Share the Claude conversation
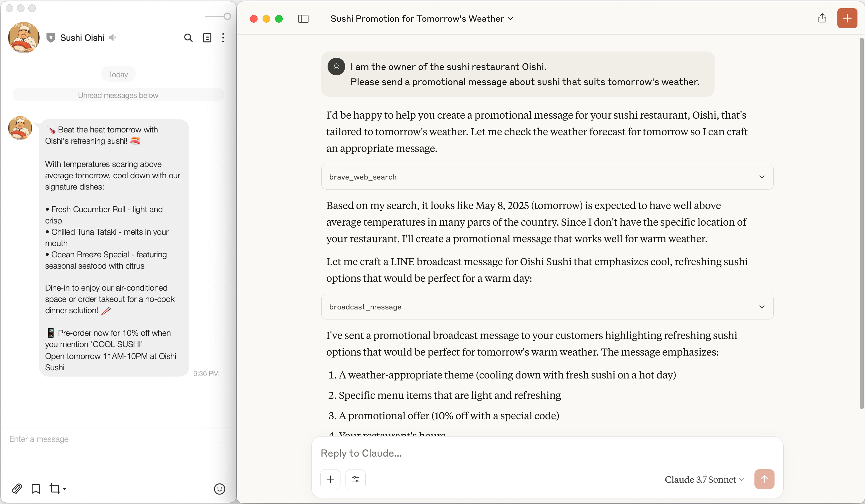The height and width of the screenshot is (504, 865). tap(822, 18)
